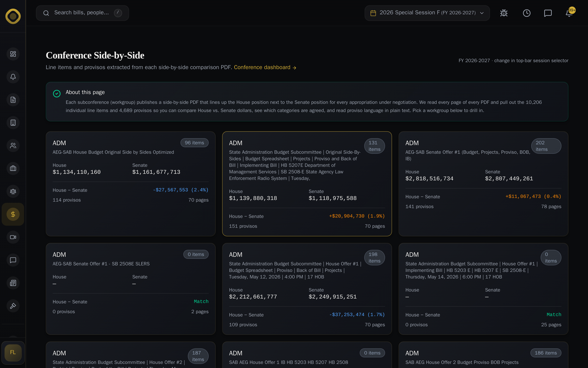The height and width of the screenshot is (368, 588).
Task: Click the 131 items badge
Action: [x=374, y=146]
